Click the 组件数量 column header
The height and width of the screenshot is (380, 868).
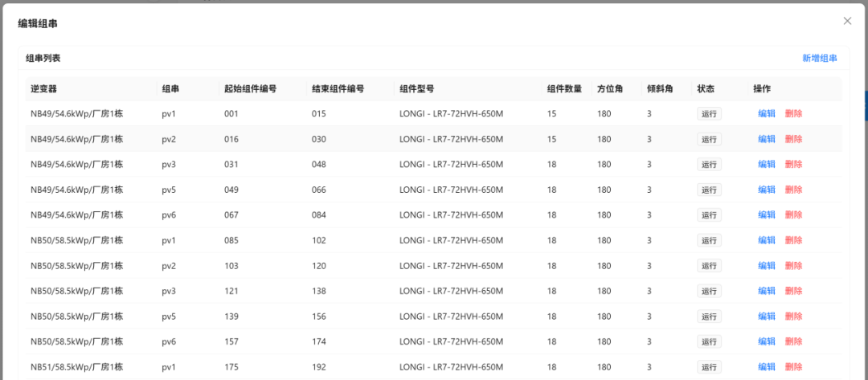(x=564, y=89)
